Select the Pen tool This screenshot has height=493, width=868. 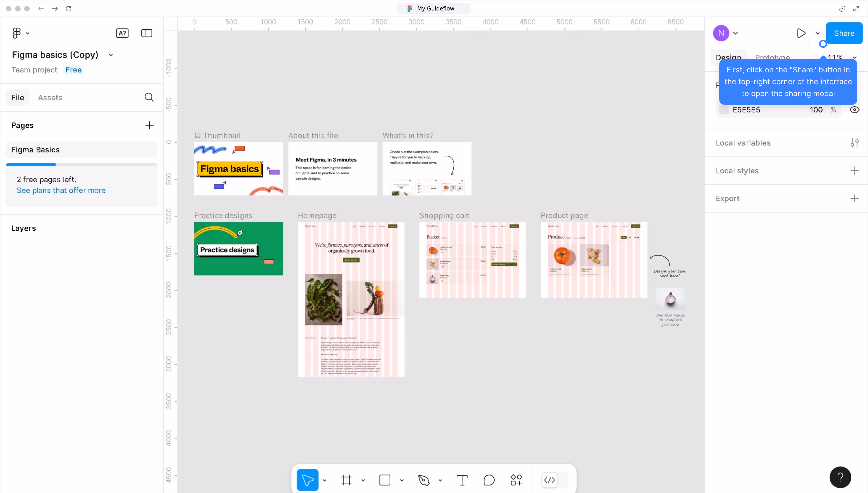click(423, 480)
